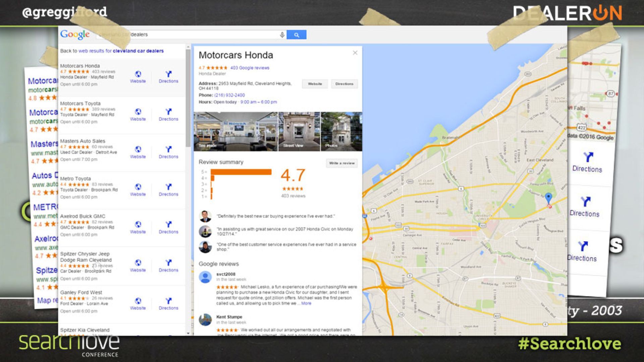This screenshot has width=644, height=362.
Task: Click reviewer name 'svct2008'
Action: pyautogui.click(x=226, y=274)
